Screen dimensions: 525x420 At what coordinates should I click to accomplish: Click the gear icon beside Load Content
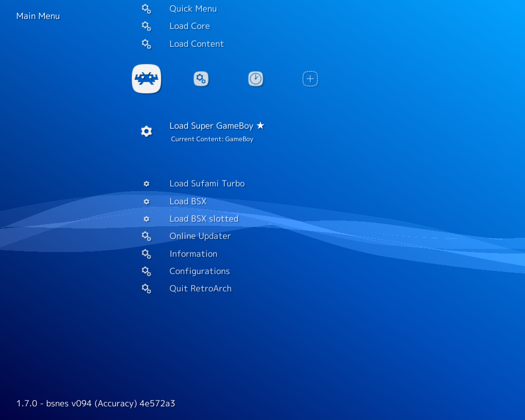click(x=146, y=44)
